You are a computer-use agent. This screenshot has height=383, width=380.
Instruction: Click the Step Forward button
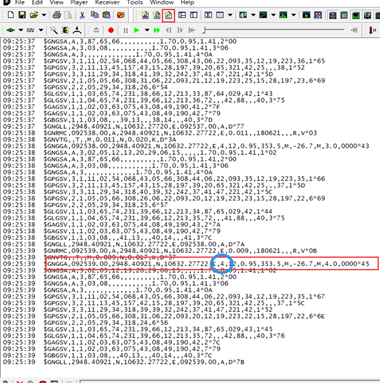[180, 30]
